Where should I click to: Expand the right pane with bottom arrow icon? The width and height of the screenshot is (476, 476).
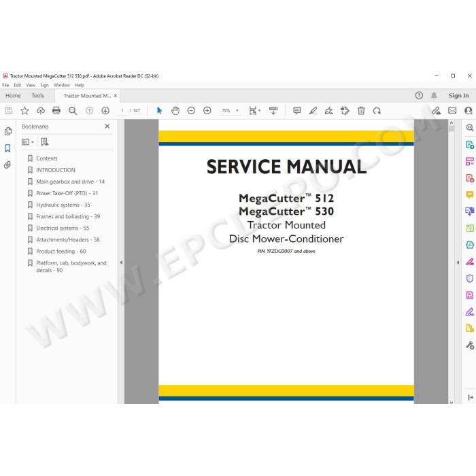pyautogui.click(x=471, y=397)
